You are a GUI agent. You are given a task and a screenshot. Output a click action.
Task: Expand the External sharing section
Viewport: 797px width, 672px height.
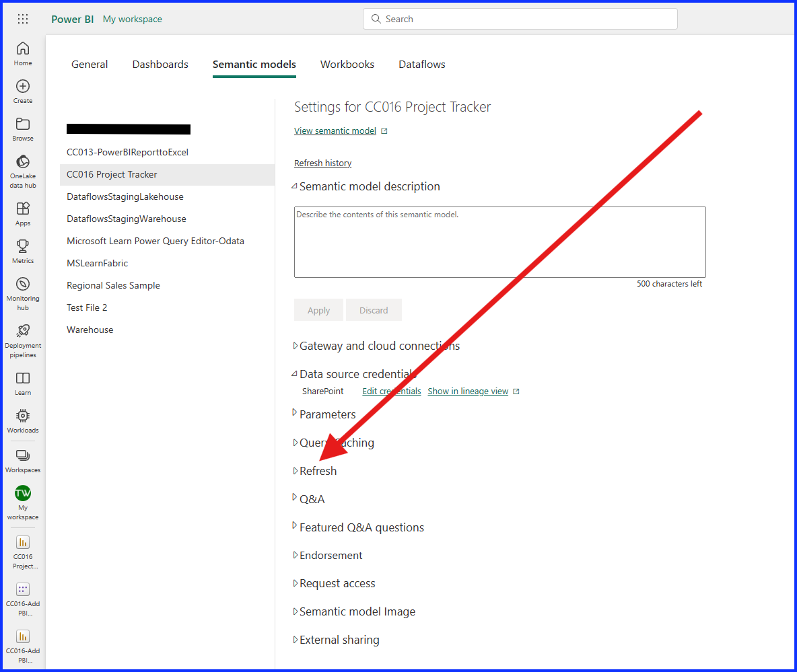pos(296,640)
